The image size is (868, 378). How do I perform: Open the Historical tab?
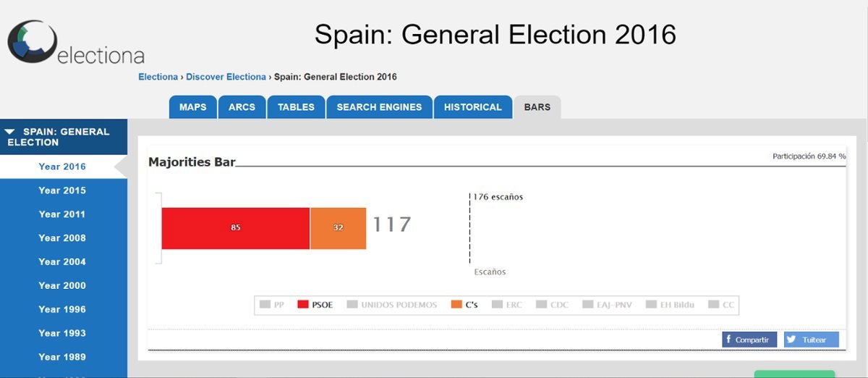472,107
